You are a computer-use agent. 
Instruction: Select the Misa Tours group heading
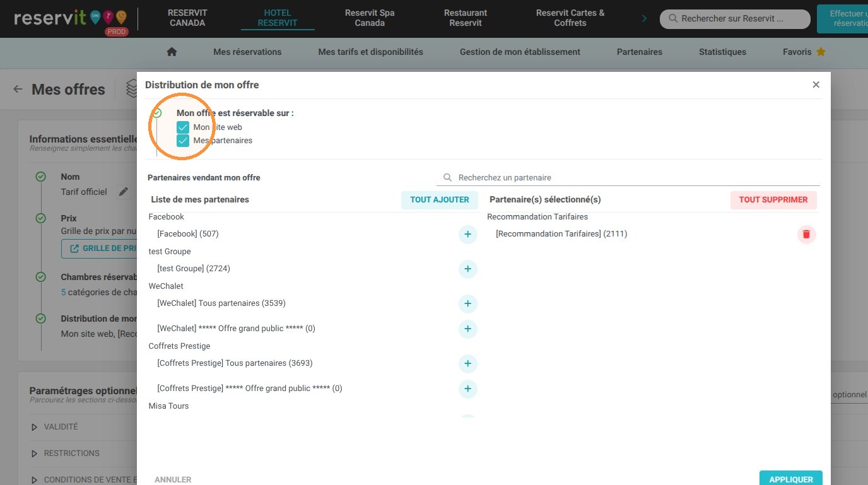pos(168,406)
